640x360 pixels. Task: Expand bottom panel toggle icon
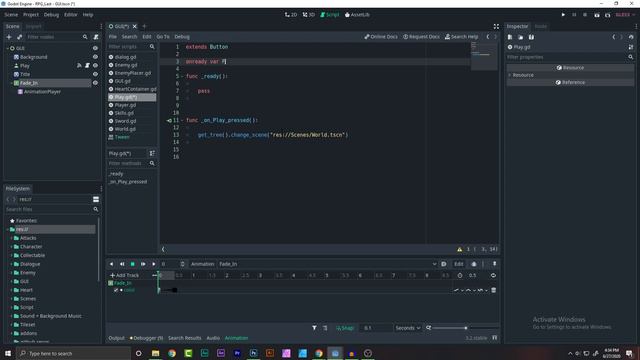tap(494, 338)
